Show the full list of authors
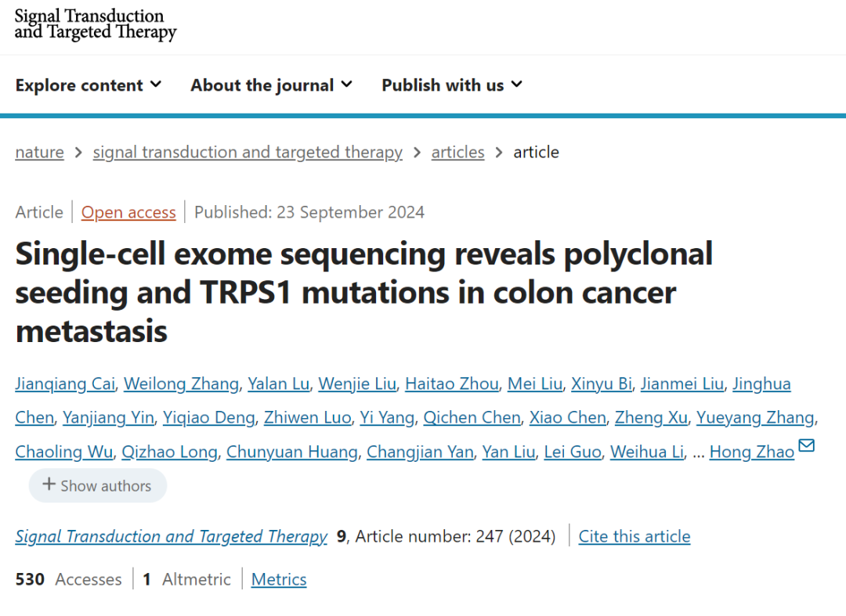The image size is (846, 616). pyautogui.click(x=98, y=485)
